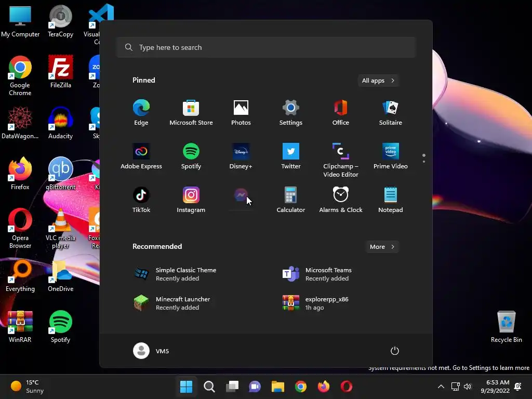Launch Notepad
532x399 pixels.
click(x=391, y=200)
